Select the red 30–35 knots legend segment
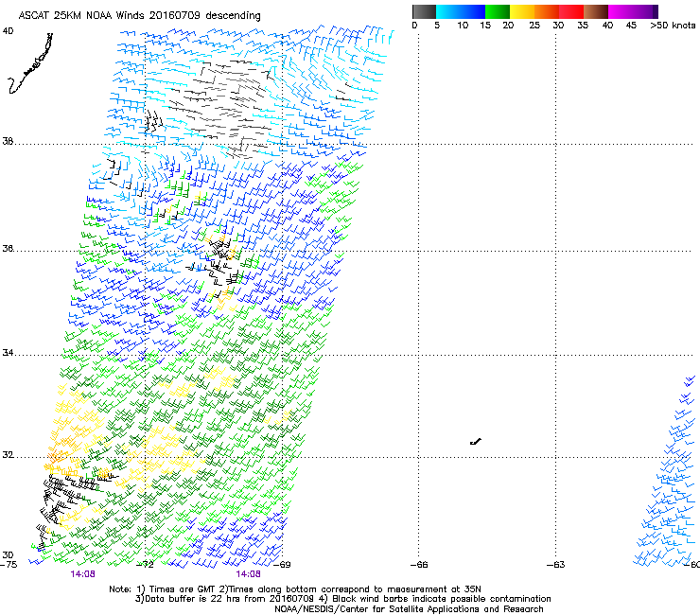 [x=571, y=11]
